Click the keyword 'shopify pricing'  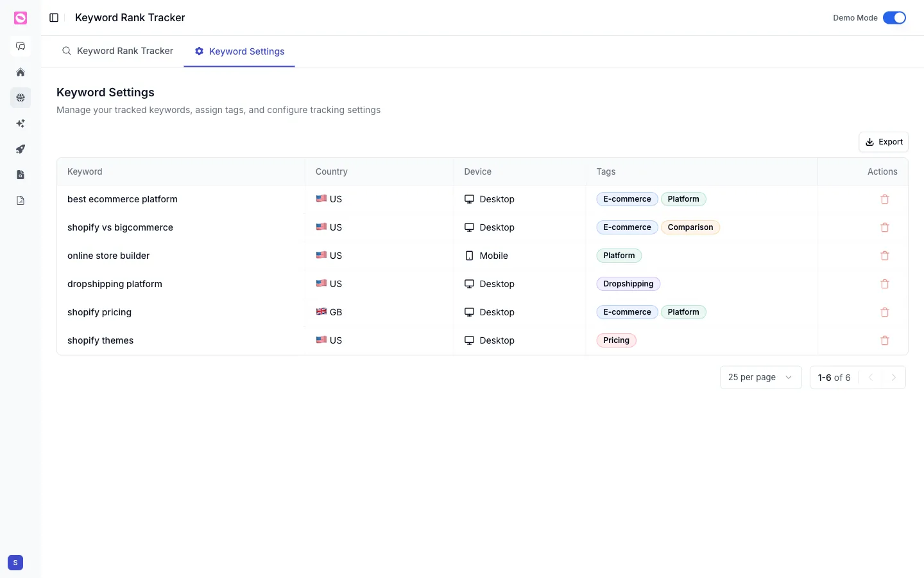coord(99,312)
